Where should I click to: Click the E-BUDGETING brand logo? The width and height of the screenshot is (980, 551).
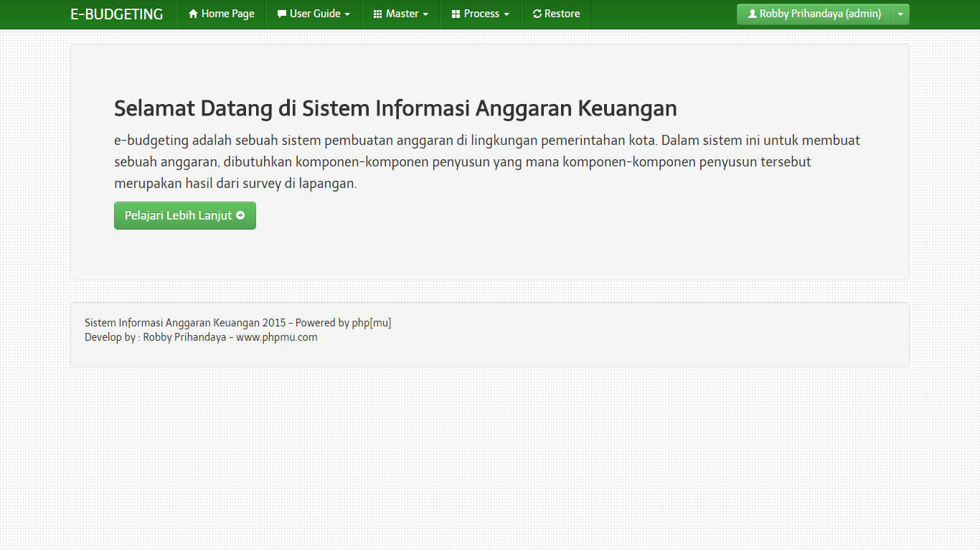point(116,14)
